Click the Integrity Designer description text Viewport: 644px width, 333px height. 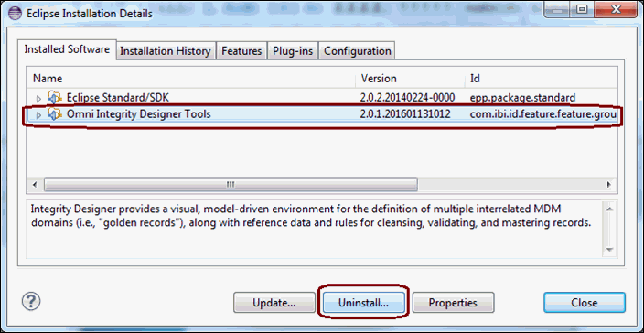point(311,217)
